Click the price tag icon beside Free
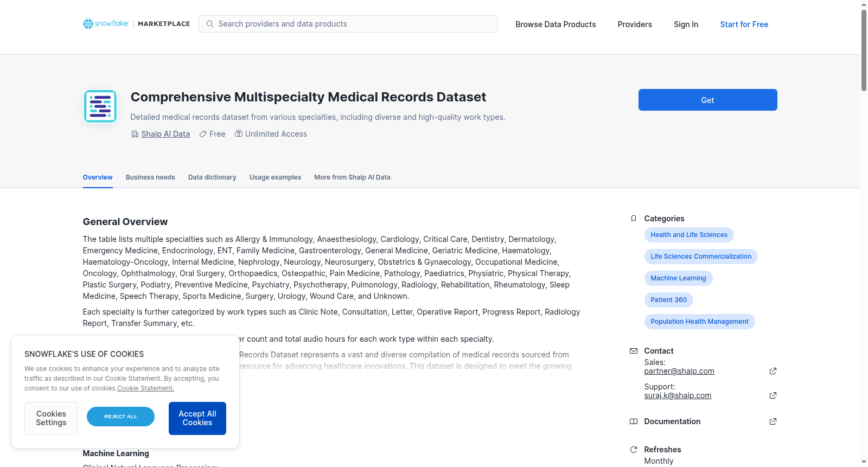This screenshot has width=868, height=467. tap(203, 134)
